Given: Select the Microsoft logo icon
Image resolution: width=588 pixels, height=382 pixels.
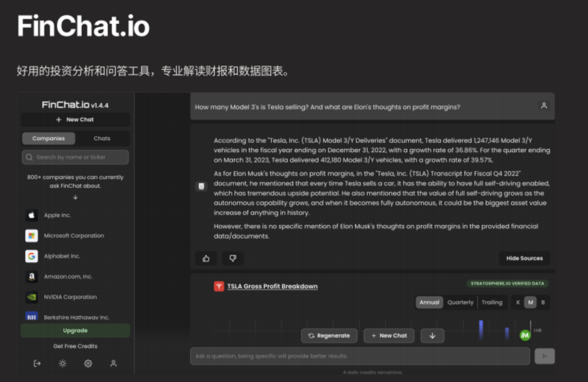Looking at the screenshot, I should click(x=31, y=235).
